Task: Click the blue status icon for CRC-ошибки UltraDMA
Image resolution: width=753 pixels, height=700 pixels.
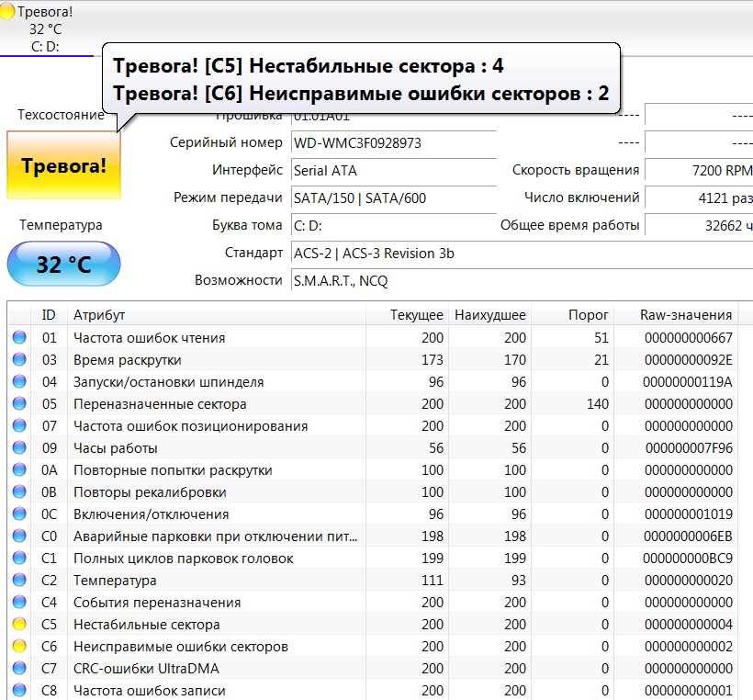Action: [x=19, y=669]
